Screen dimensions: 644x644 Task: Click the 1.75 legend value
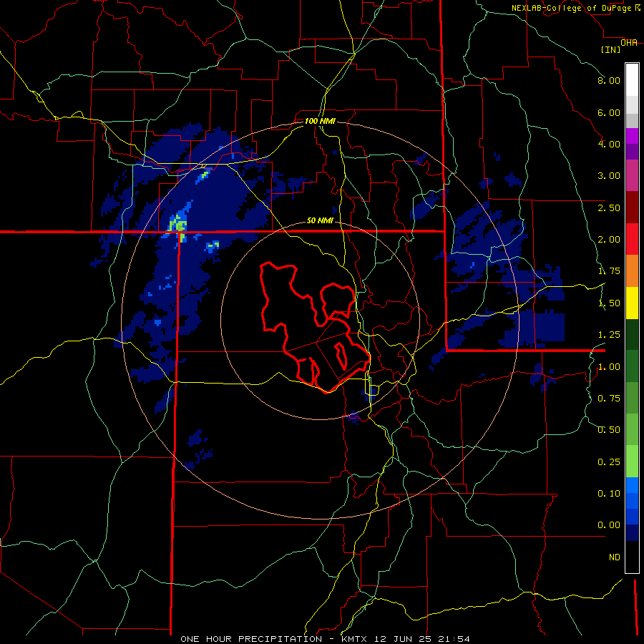coord(609,271)
